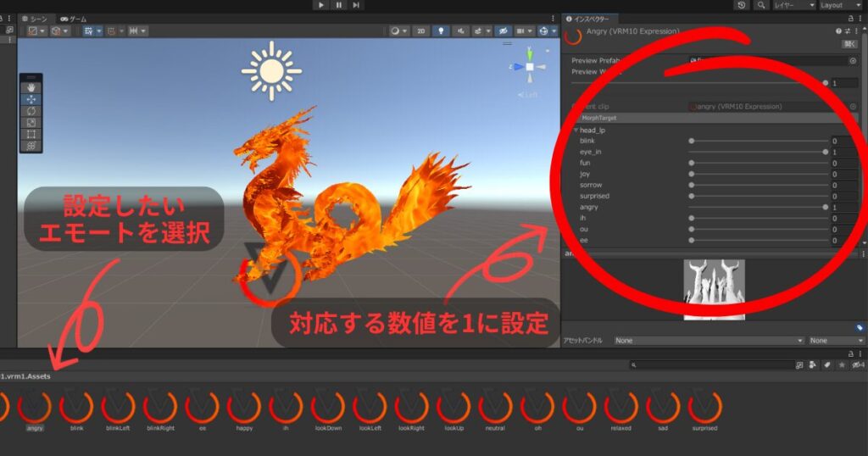Toggle scene lighting bulb
Image resolution: width=868 pixels, height=456 pixels.
point(441,31)
